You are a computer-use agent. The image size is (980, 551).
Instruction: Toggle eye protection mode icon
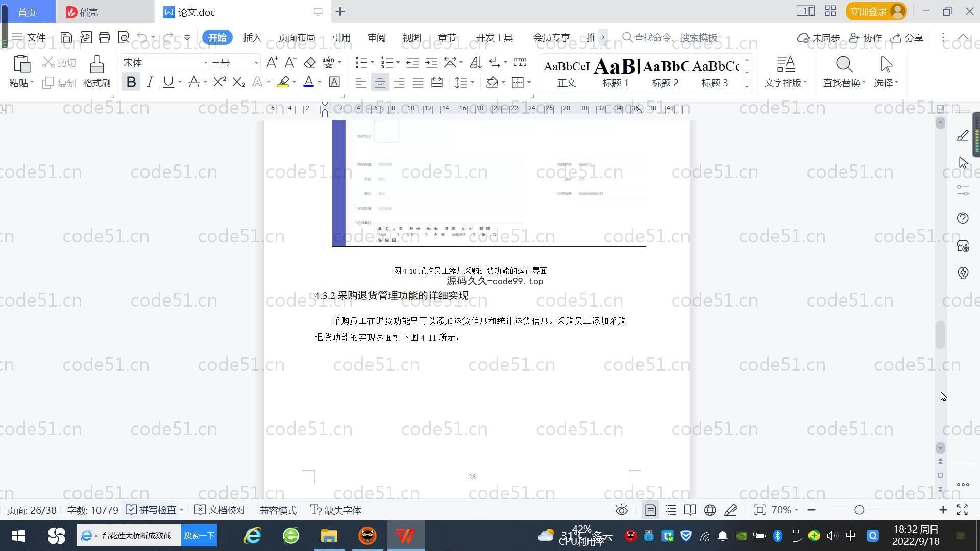click(x=621, y=510)
